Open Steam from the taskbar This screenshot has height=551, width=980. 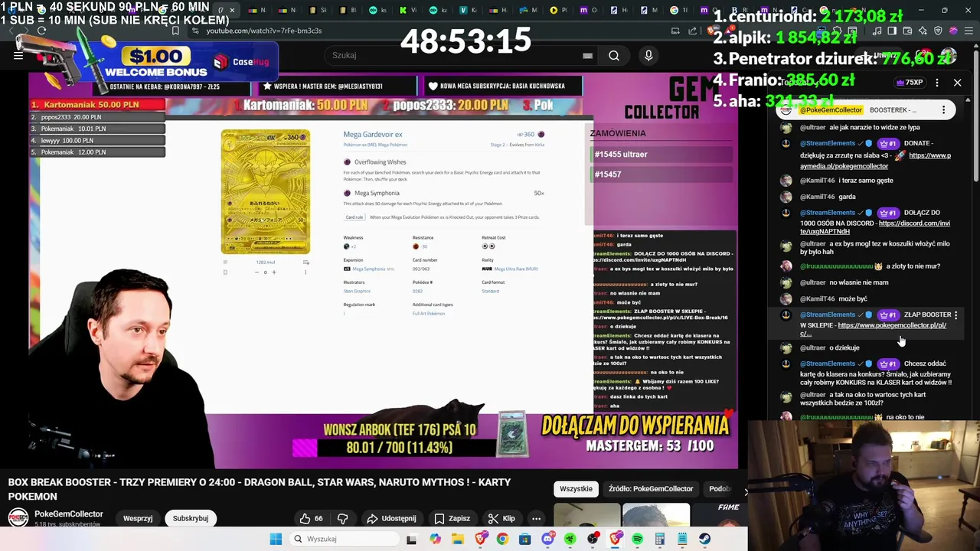(704, 539)
